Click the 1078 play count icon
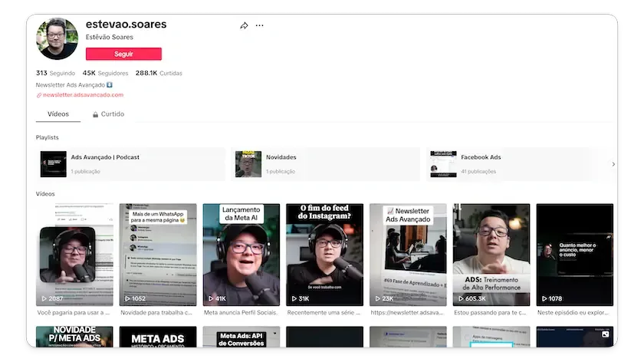 [x=544, y=298]
